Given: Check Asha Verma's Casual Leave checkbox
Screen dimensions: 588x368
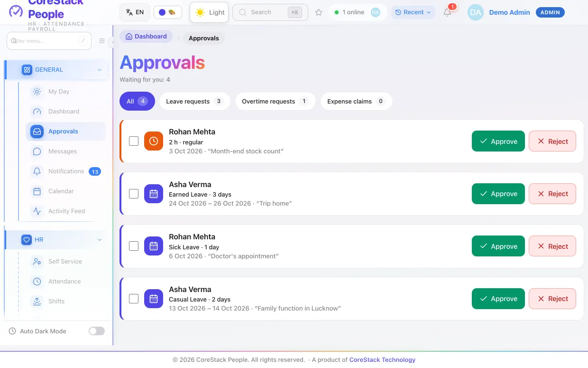Looking at the screenshot, I should click(134, 299).
